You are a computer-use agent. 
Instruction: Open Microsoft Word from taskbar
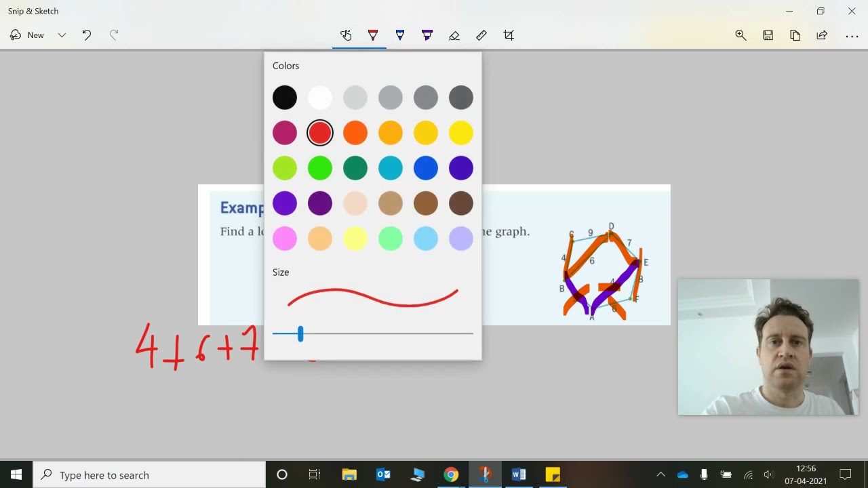click(519, 475)
